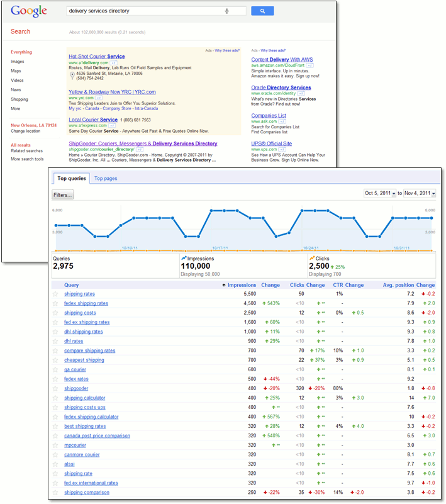Screen dimensions: 446x504
Task: Sort by the Impressions column header
Action: pyautogui.click(x=242, y=285)
